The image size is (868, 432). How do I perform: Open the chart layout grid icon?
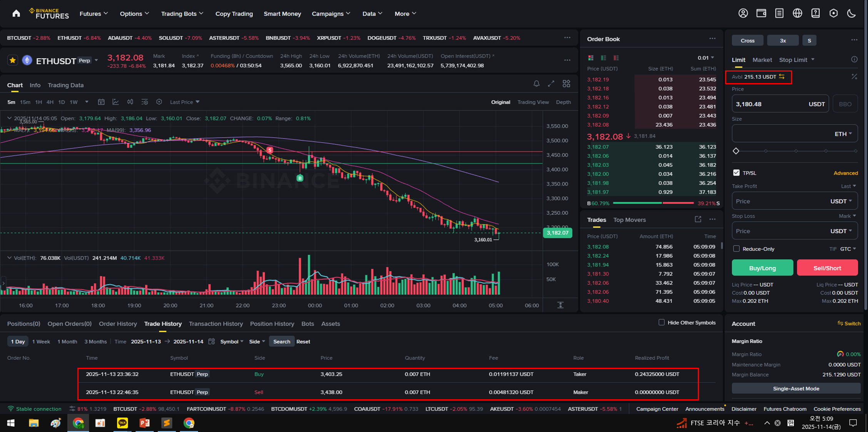pyautogui.click(x=566, y=83)
